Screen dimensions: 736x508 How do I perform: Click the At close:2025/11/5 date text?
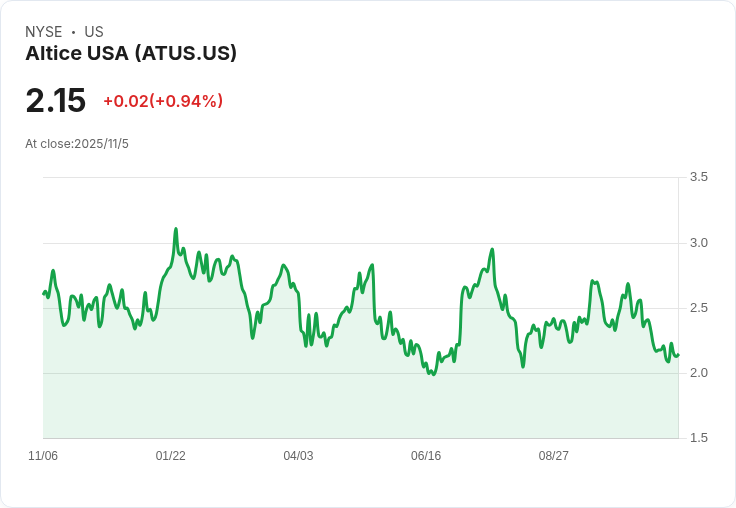[77, 144]
